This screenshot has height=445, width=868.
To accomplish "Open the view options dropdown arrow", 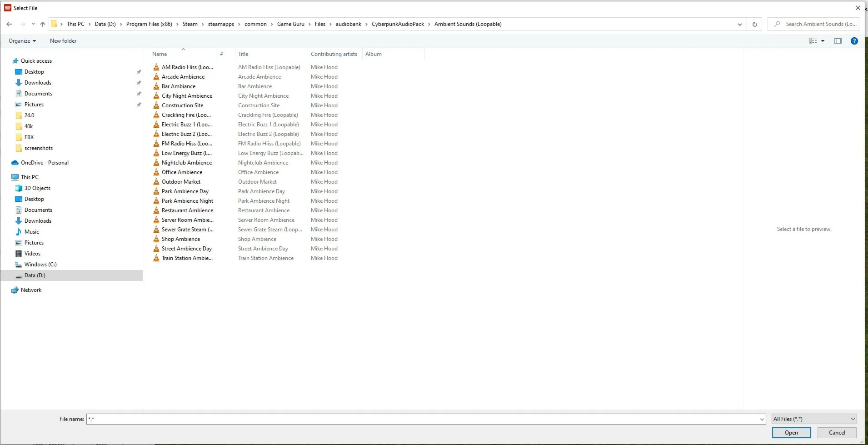I will point(823,41).
